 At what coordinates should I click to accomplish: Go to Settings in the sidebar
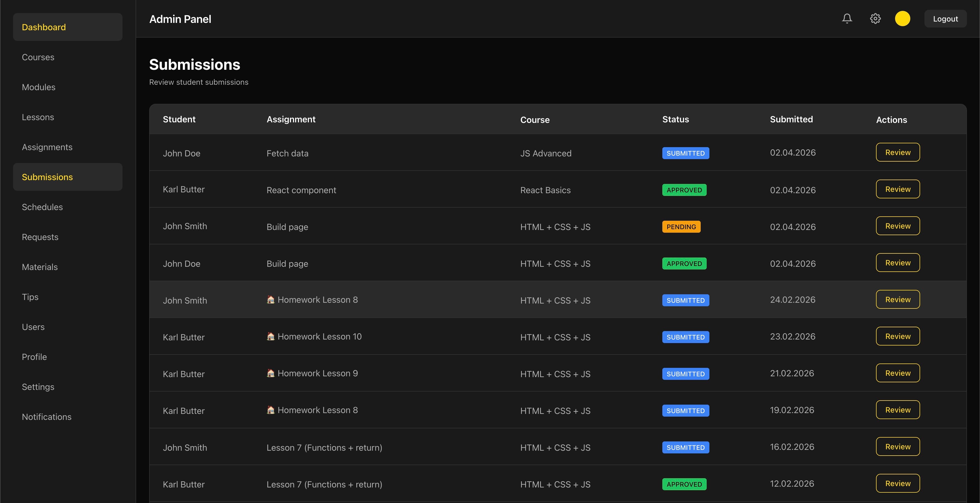[38, 386]
